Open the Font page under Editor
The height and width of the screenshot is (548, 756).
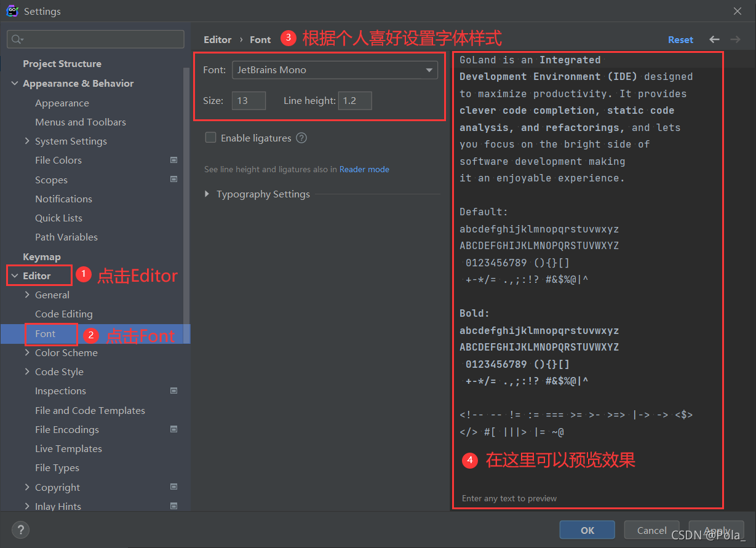pyautogui.click(x=46, y=333)
